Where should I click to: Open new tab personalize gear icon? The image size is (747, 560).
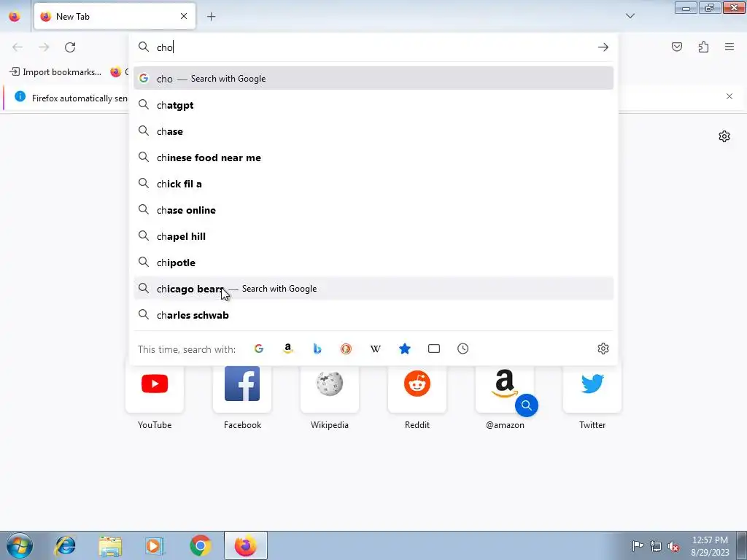tap(724, 136)
